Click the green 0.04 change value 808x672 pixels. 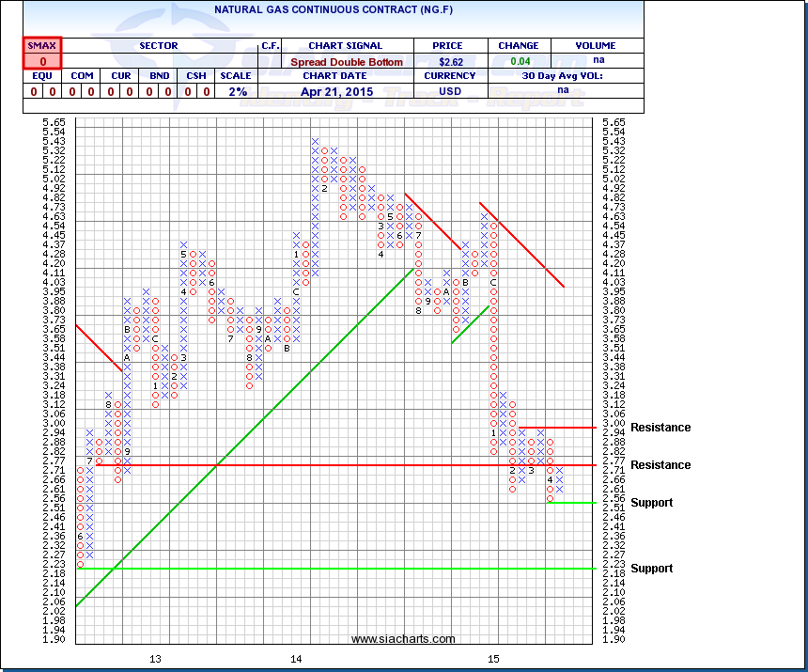519,62
